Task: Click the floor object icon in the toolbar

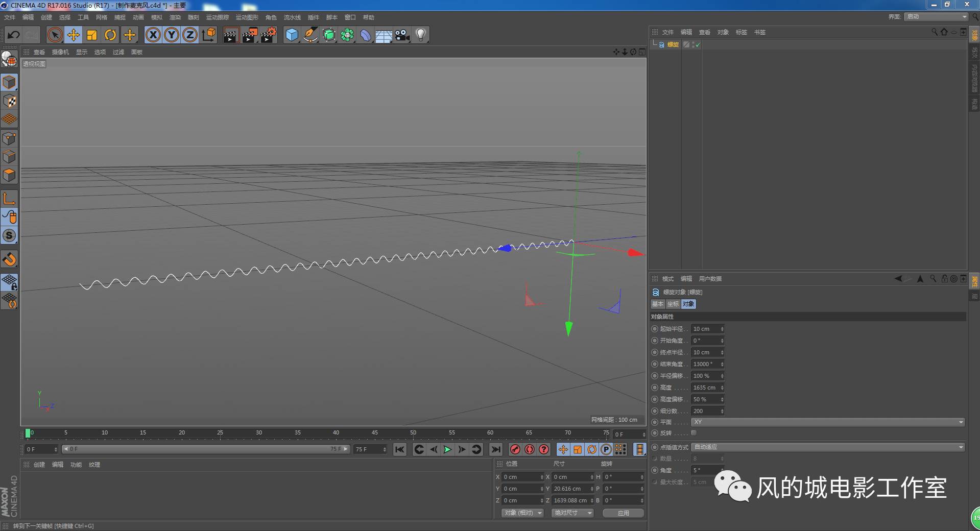Action: click(x=384, y=35)
